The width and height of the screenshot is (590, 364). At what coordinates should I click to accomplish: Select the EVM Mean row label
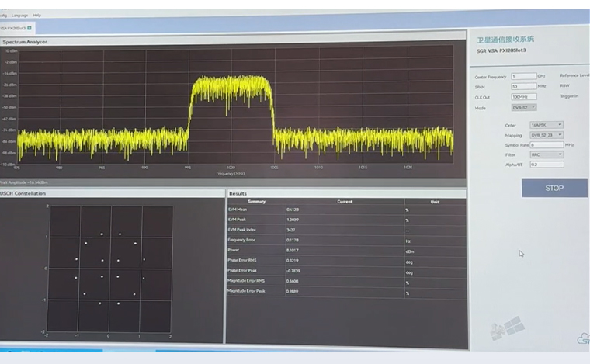click(x=238, y=210)
